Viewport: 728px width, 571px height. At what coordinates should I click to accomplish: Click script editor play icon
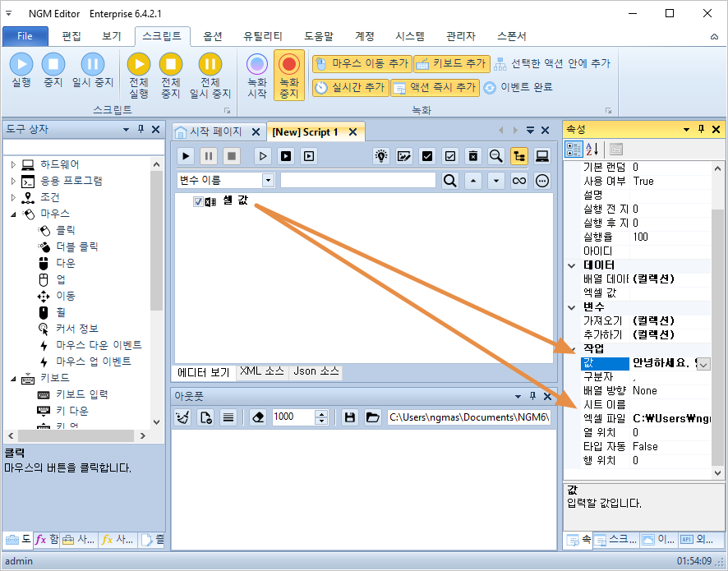186,156
